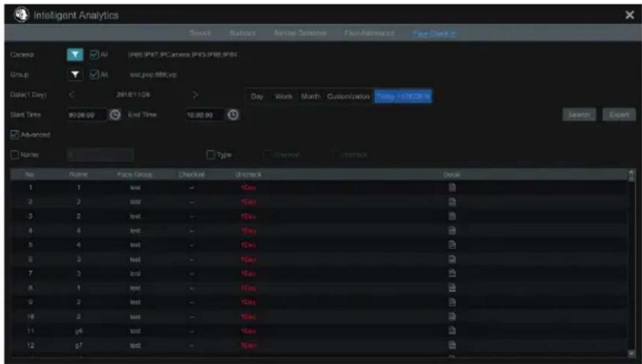
Task: Click the scrollbar up arrow
Action: click(631, 172)
